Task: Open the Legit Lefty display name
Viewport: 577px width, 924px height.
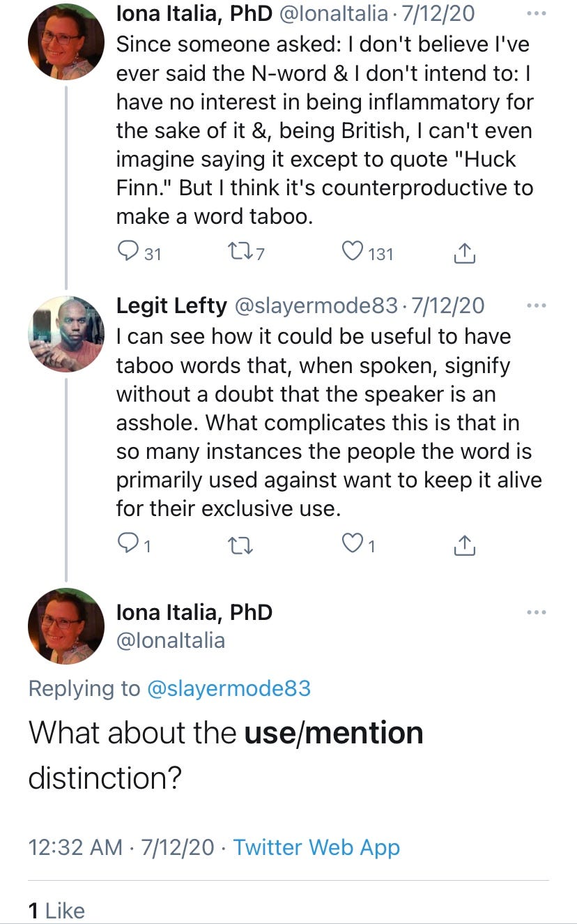Action: coord(171,305)
